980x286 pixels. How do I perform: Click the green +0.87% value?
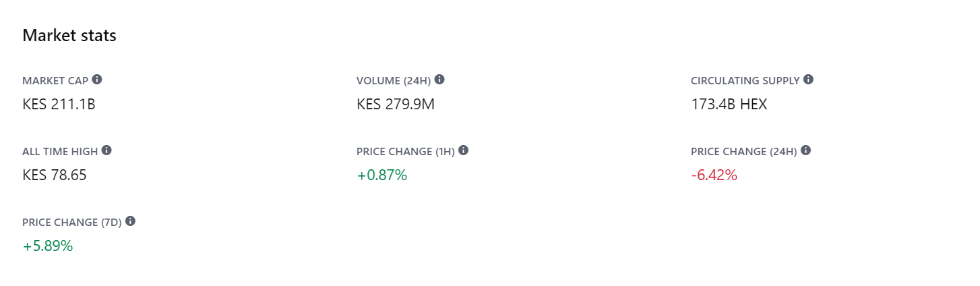pyautogui.click(x=382, y=175)
